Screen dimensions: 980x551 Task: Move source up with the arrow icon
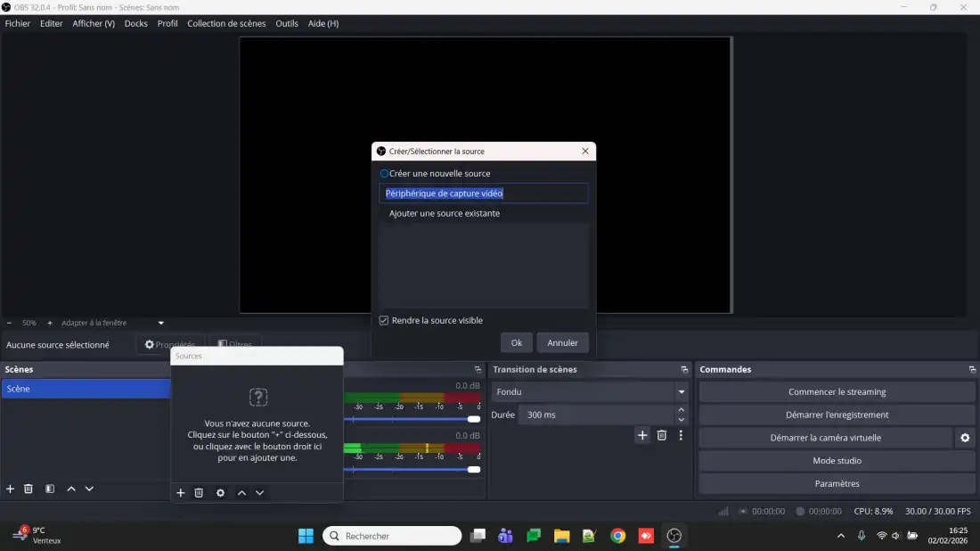tap(241, 493)
